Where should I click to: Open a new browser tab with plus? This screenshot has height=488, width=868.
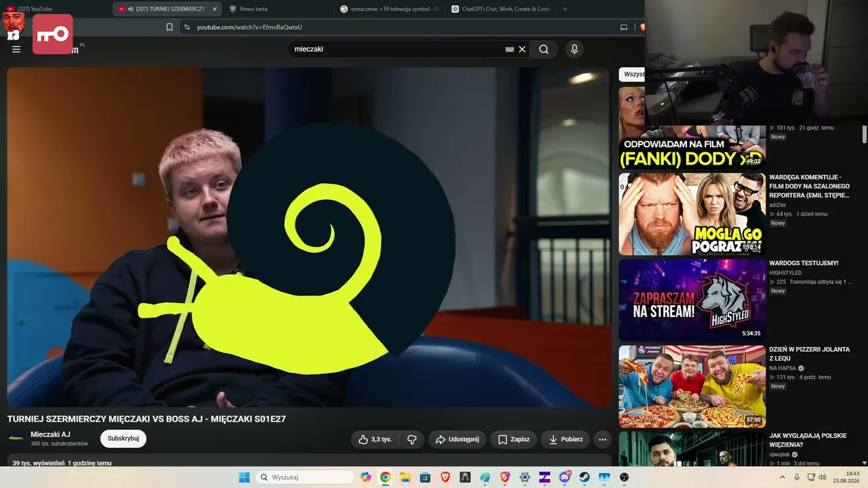(x=565, y=9)
